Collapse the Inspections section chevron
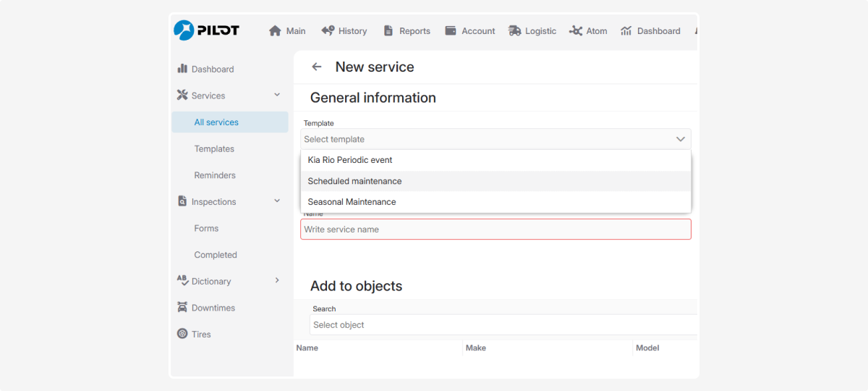This screenshot has height=391, width=868. coord(277,201)
